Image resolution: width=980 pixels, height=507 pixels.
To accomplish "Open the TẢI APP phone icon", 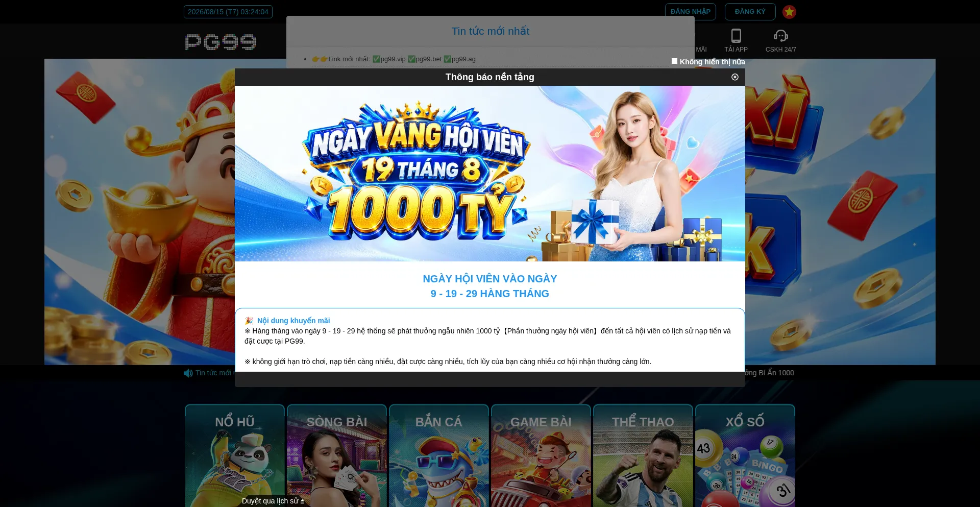I will pos(736,40).
